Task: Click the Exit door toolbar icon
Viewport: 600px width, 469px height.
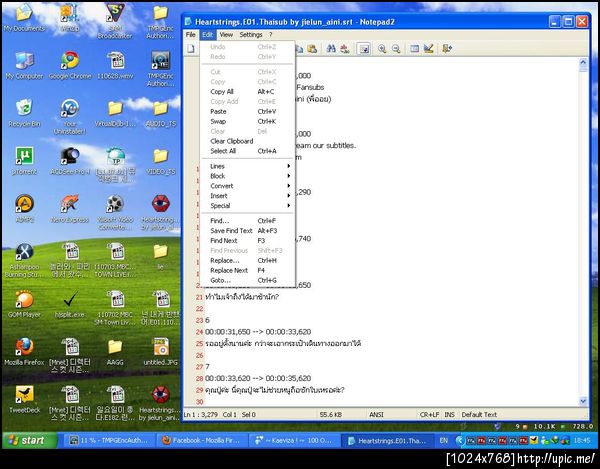Action: click(x=447, y=49)
